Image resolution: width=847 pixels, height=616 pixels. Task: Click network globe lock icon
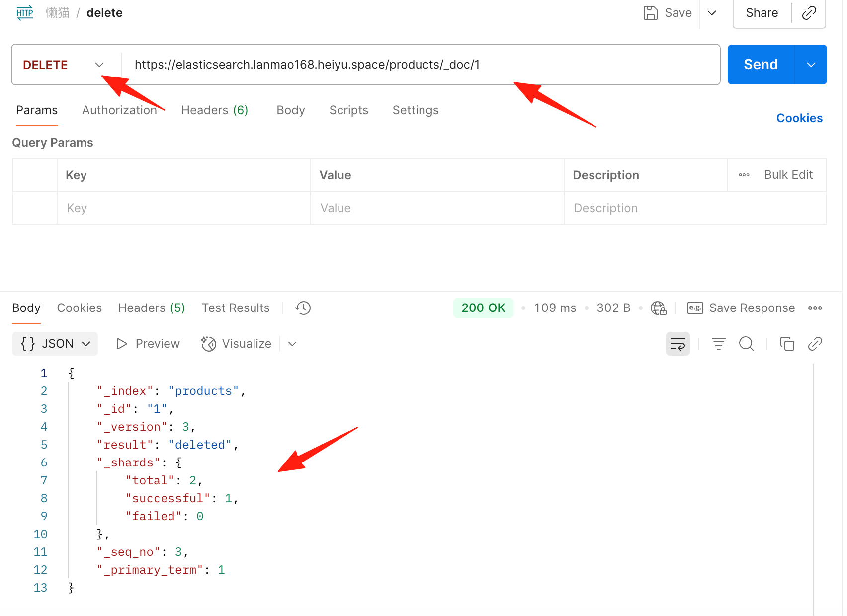click(658, 308)
